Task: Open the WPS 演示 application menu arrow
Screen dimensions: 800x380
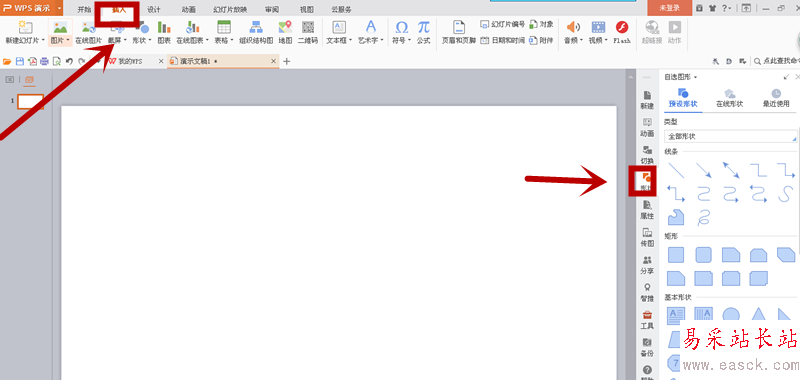Action: coord(60,8)
